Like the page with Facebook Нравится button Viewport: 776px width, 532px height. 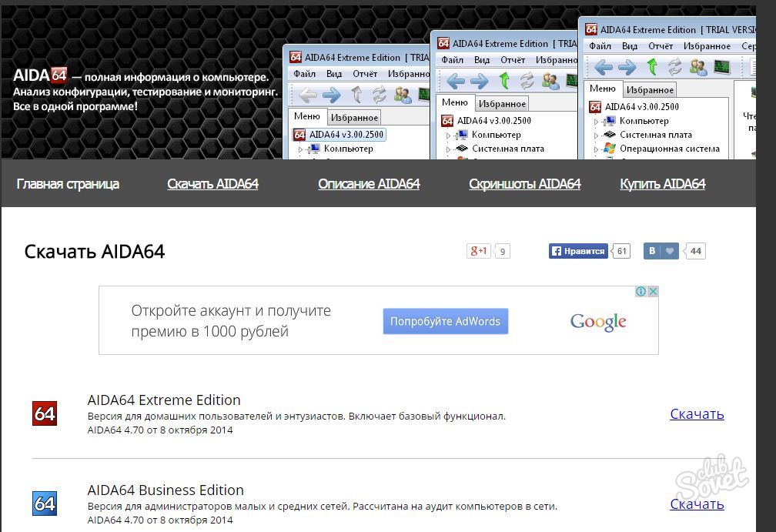(578, 251)
